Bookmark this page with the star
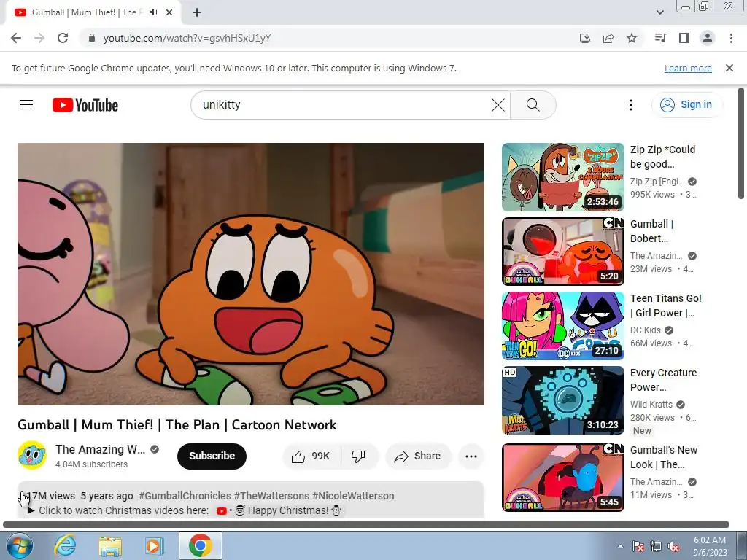This screenshot has width=747, height=560. 632,38
